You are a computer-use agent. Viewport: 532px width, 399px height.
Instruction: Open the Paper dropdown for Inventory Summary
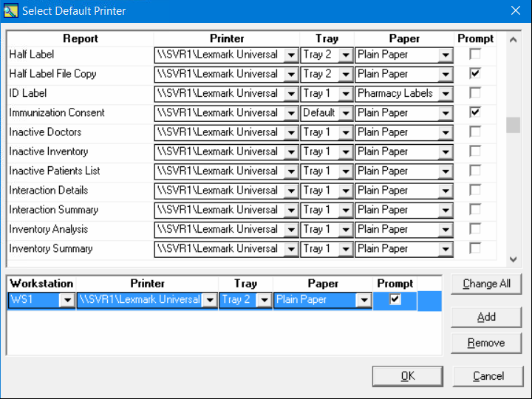[x=446, y=249]
